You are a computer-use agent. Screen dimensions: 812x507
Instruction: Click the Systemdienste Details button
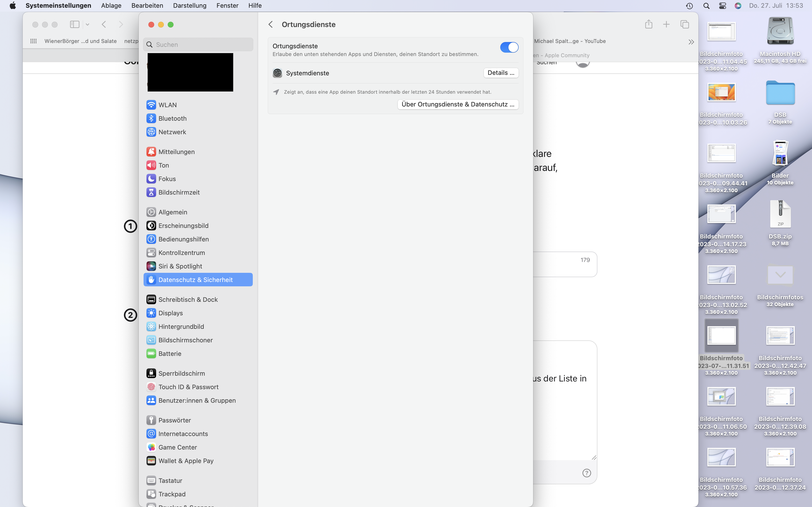pos(501,73)
